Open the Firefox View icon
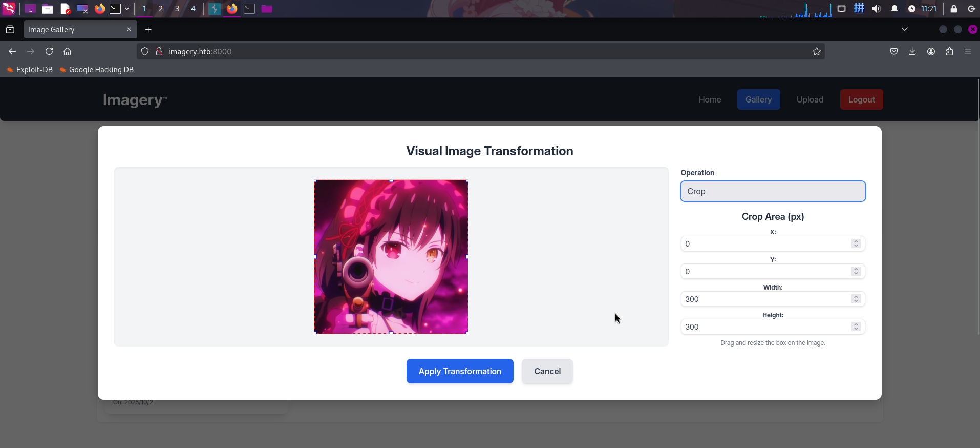This screenshot has width=980, height=448. tap(10, 30)
